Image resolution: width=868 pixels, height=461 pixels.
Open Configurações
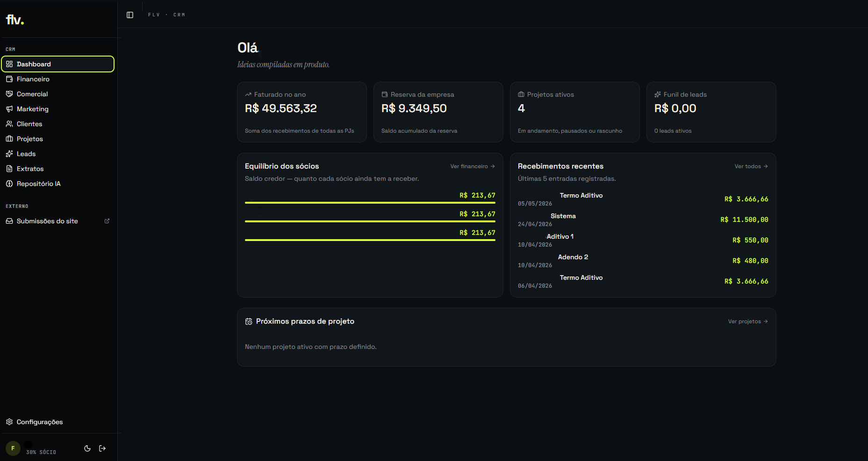(x=58, y=422)
